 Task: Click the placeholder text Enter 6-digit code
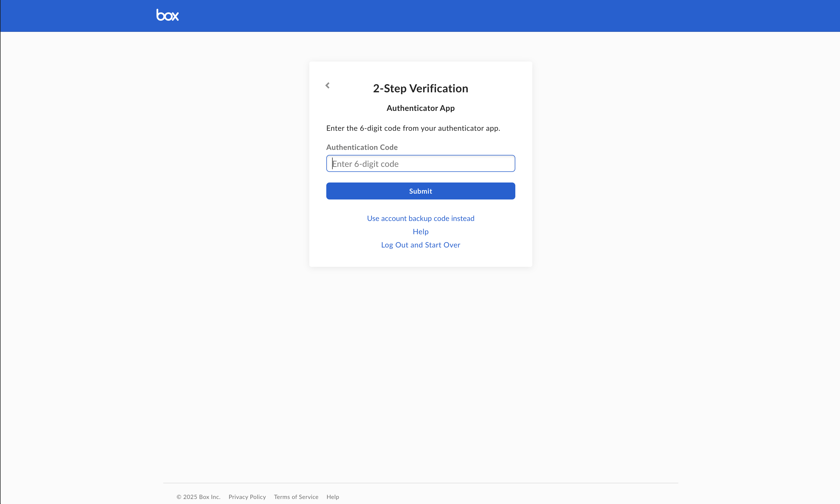tap(365, 164)
